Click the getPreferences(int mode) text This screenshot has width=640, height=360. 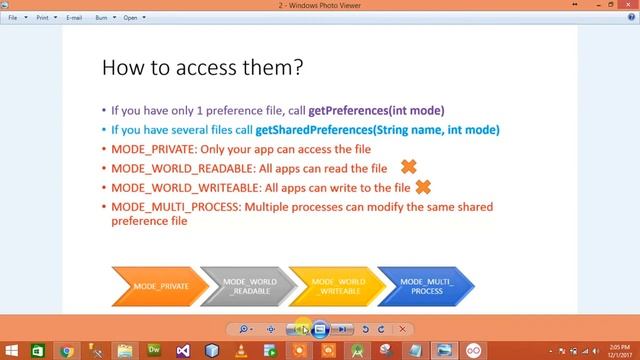tap(376, 111)
